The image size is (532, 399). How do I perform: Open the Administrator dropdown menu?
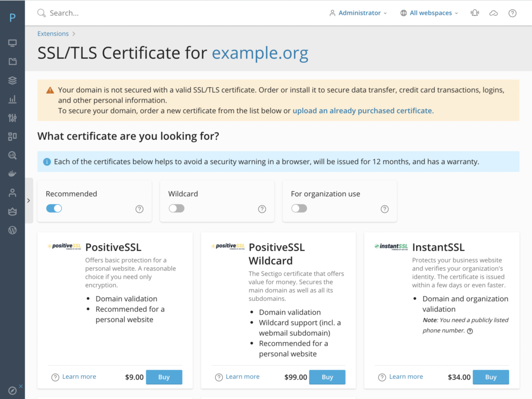point(358,13)
